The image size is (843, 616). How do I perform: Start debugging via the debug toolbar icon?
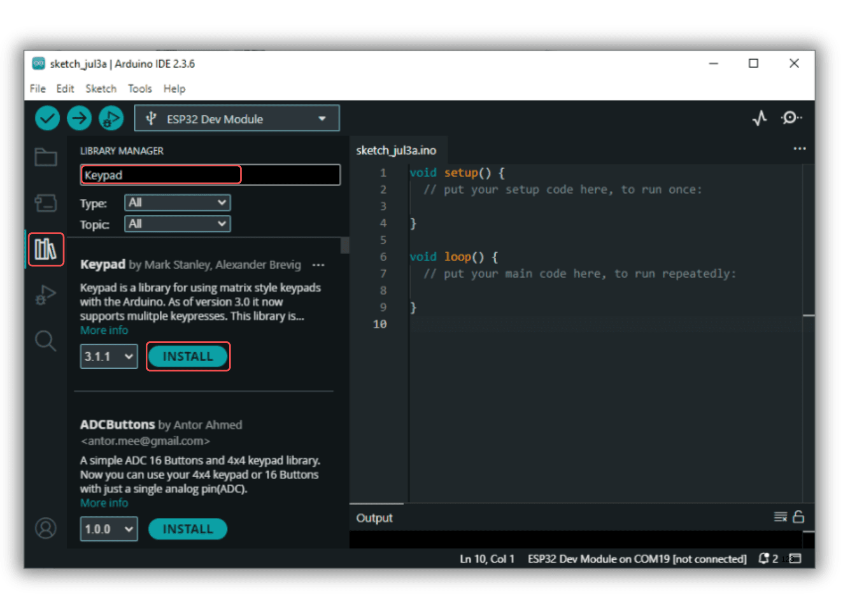click(x=111, y=118)
